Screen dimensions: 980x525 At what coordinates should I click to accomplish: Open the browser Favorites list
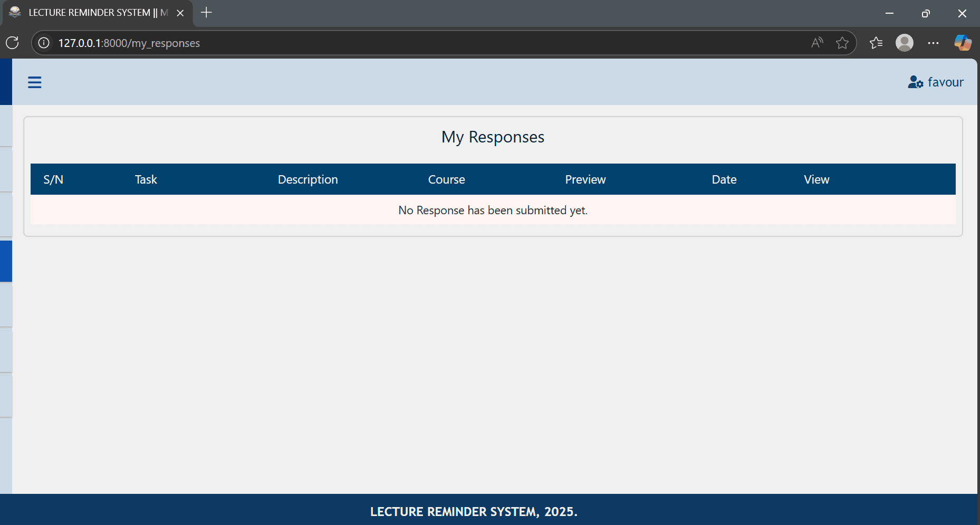[876, 43]
